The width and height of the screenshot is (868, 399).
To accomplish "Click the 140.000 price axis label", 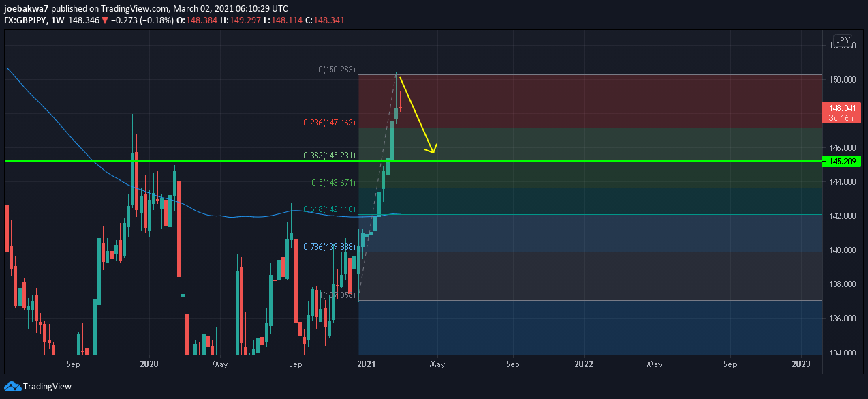I will pyautogui.click(x=842, y=250).
